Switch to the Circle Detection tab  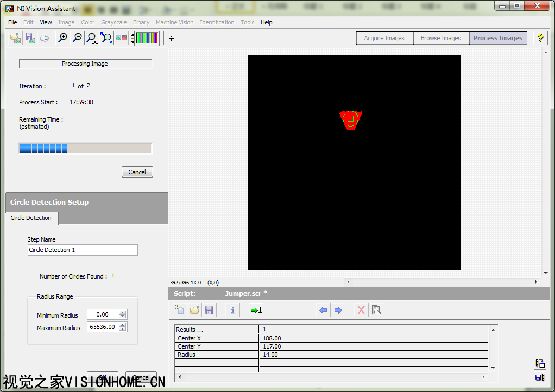[31, 218]
